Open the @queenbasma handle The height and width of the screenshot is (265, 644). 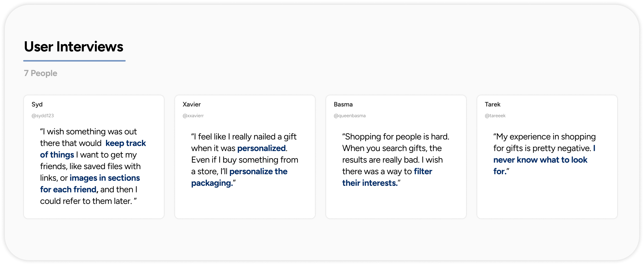click(350, 116)
